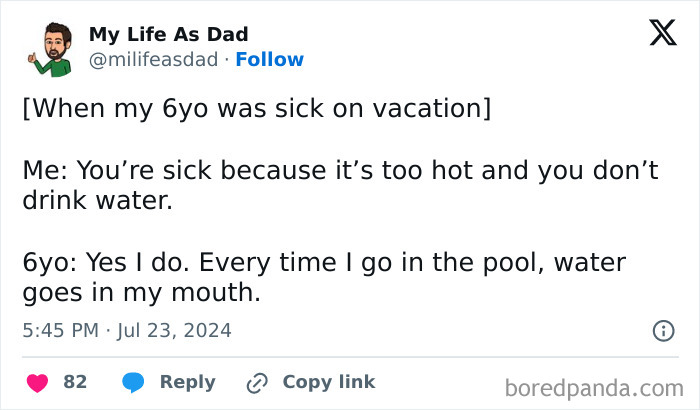This screenshot has width=700, height=410.
Task: Click the X logo
Action: tap(656, 34)
